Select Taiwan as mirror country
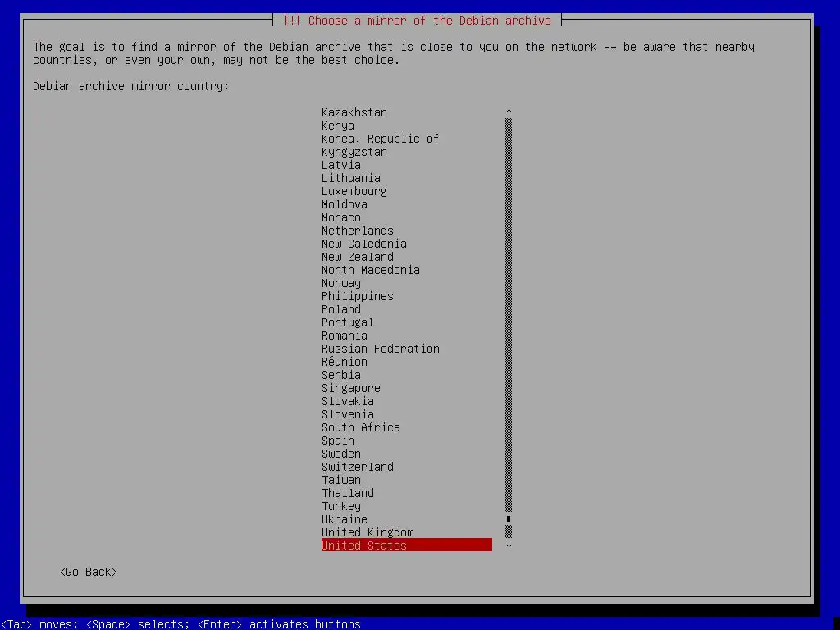840x630 pixels. [x=340, y=480]
